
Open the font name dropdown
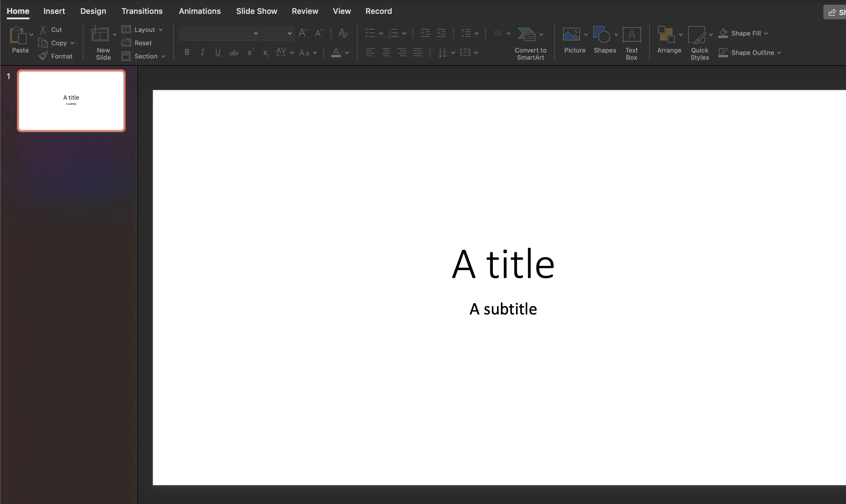pyautogui.click(x=255, y=33)
